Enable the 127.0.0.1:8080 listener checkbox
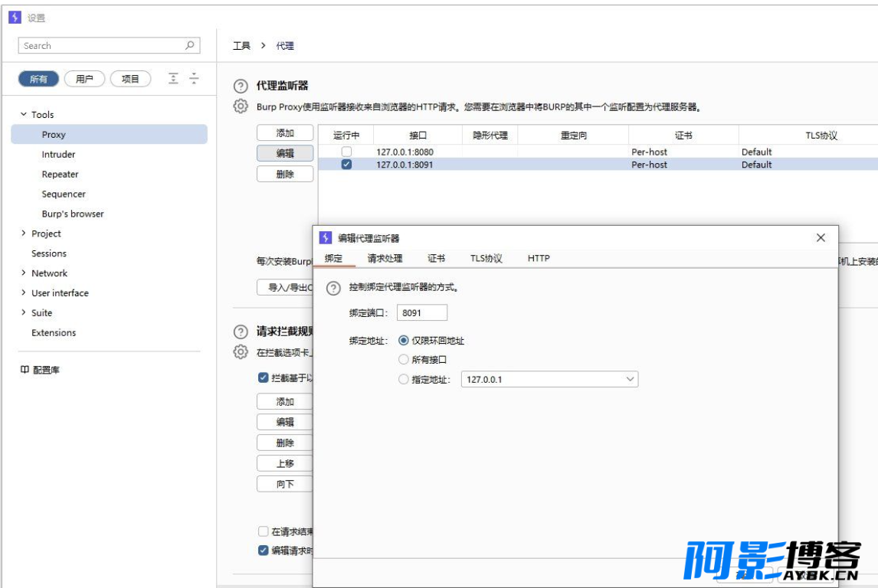Image resolution: width=878 pixels, height=588 pixels. tap(346, 152)
